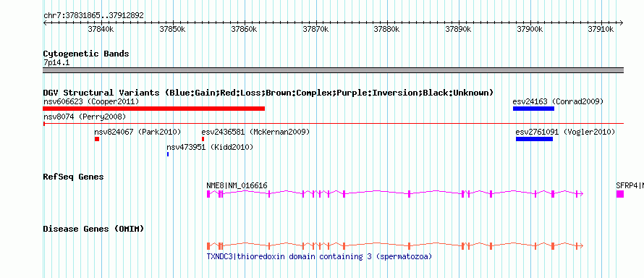Click the SFRP4 gene label
644x278 pixels.
[630, 185]
